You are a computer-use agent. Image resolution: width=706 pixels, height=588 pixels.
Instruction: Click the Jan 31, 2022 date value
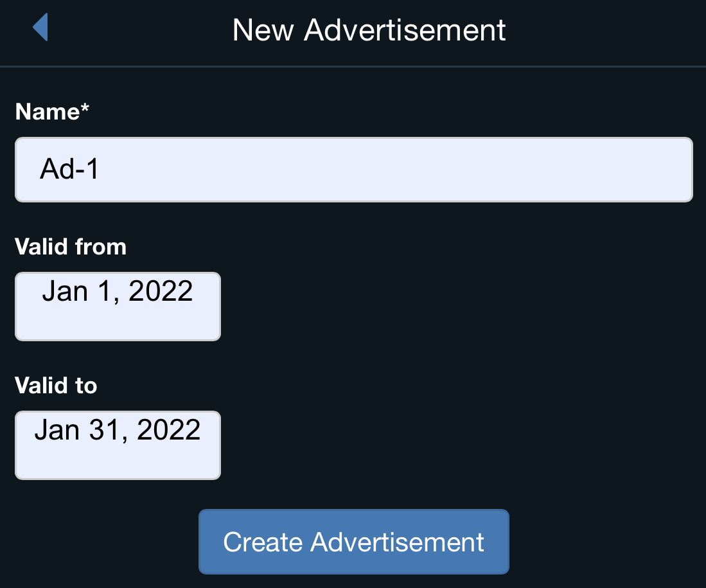(x=118, y=430)
